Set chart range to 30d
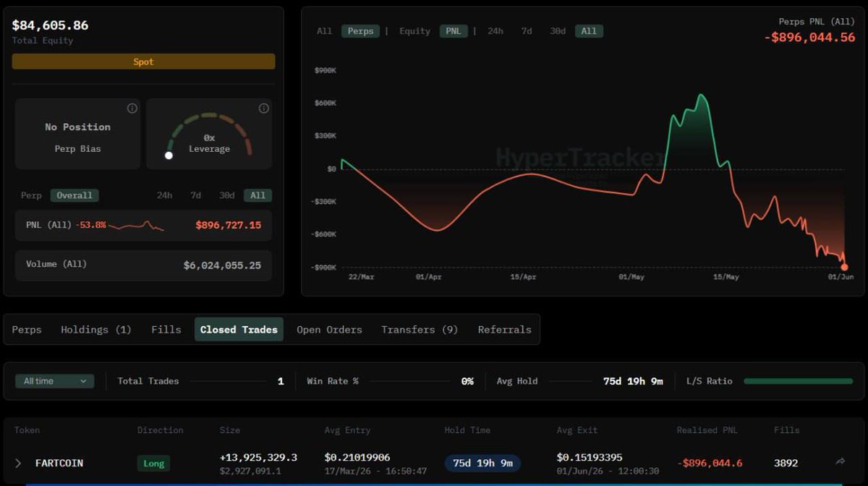Viewport: 868px width, 486px height. [558, 31]
